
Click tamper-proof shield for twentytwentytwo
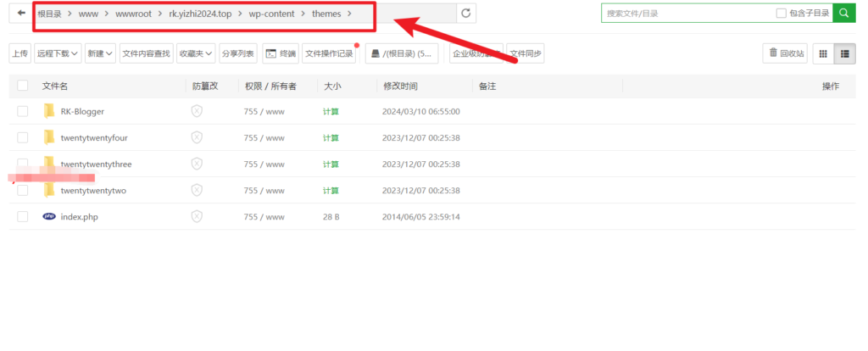coord(197,190)
